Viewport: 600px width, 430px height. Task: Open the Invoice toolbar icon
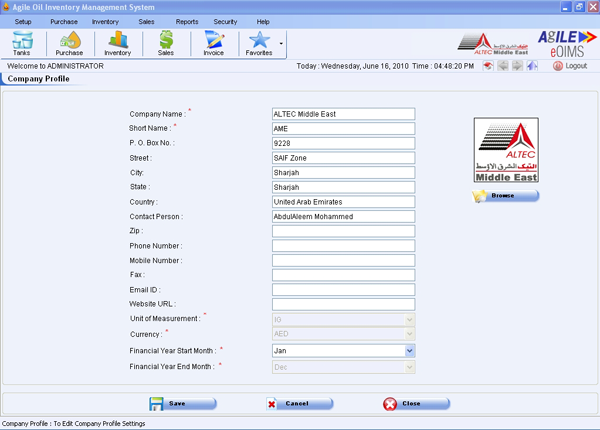point(214,43)
